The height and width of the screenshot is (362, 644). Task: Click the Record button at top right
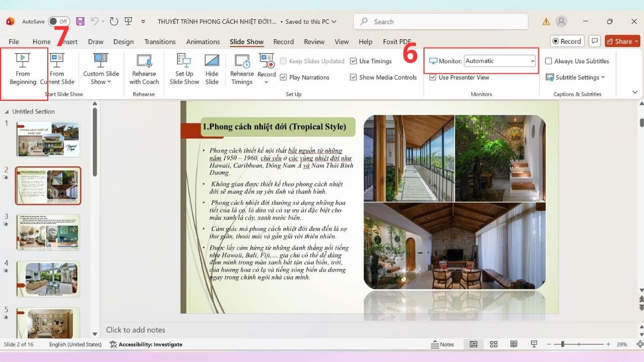(x=567, y=41)
